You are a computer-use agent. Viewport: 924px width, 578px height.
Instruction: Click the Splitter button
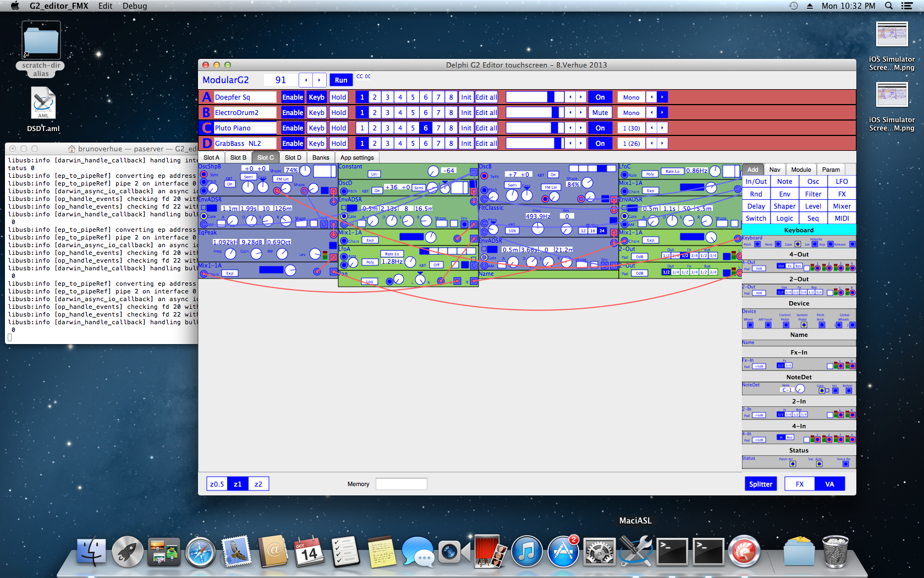(761, 484)
